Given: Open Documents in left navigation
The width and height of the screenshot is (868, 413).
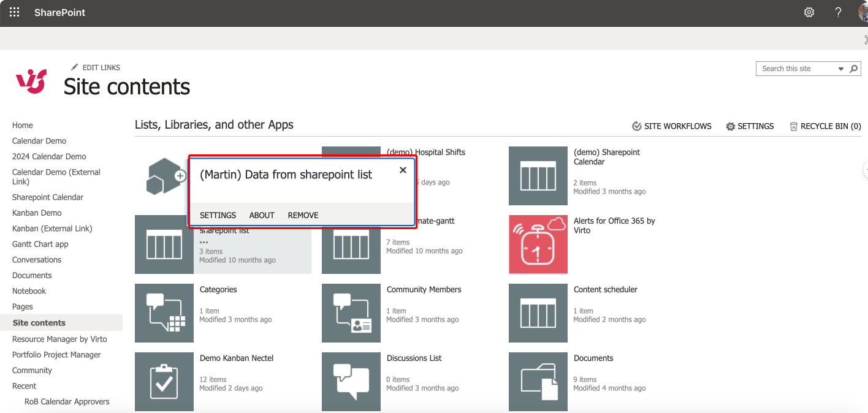Looking at the screenshot, I should (x=32, y=275).
